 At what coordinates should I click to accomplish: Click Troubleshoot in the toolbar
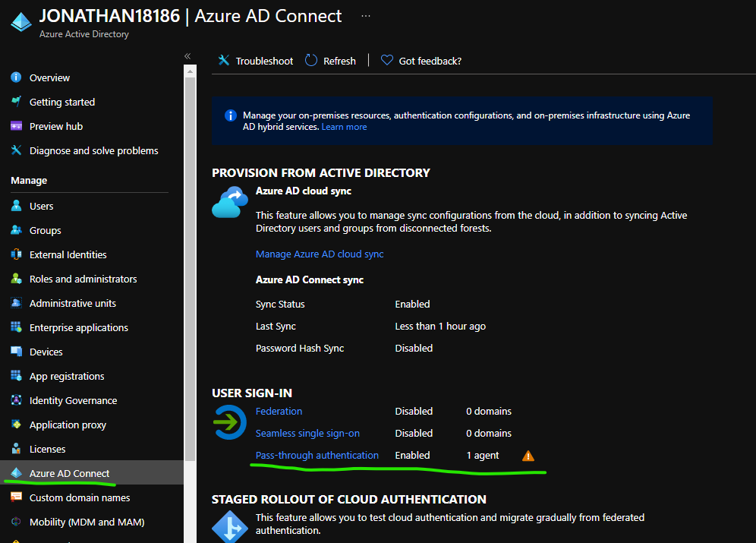click(x=255, y=61)
